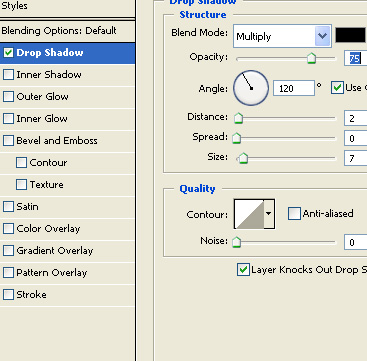Enable the Pattern Overlay checkbox
The image size is (367, 361).
[8, 273]
